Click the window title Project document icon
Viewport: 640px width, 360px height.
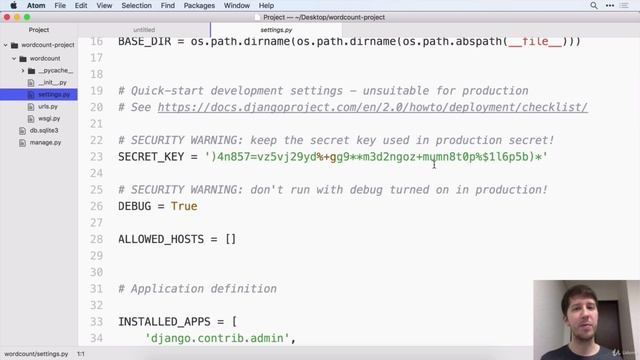tap(257, 17)
